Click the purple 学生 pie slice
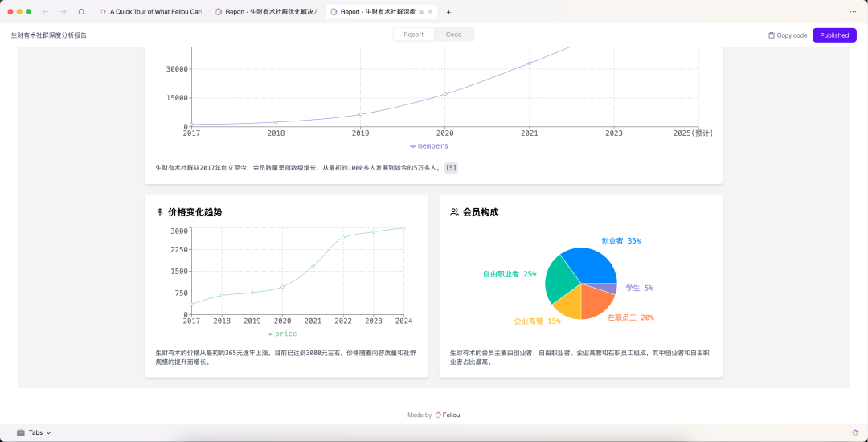Screen dimensions: 868x442 [x=606, y=289]
